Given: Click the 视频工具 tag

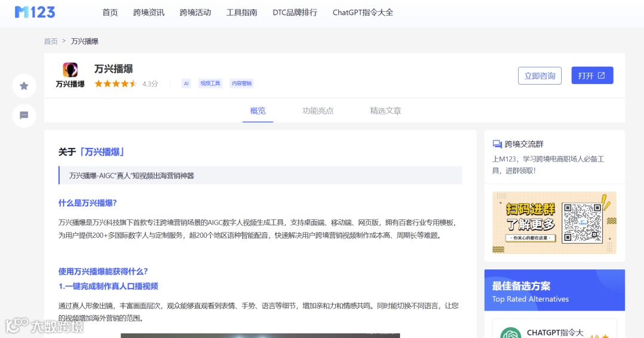Looking at the screenshot, I should pyautogui.click(x=210, y=83).
